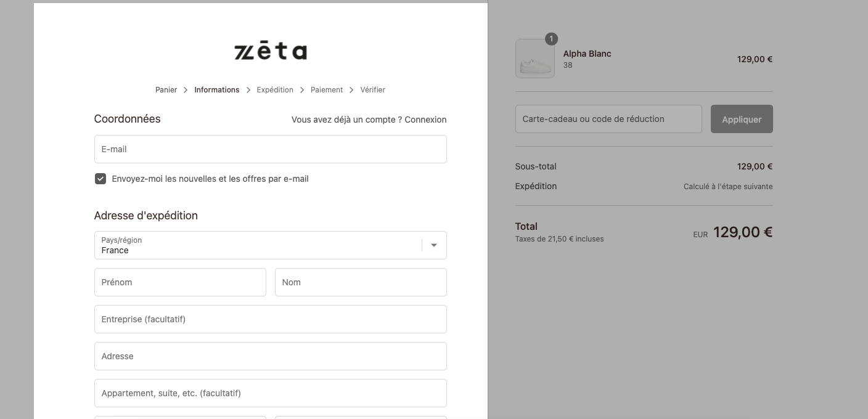Uncheck the newsletter offers checkbox
868x419 pixels.
point(100,179)
